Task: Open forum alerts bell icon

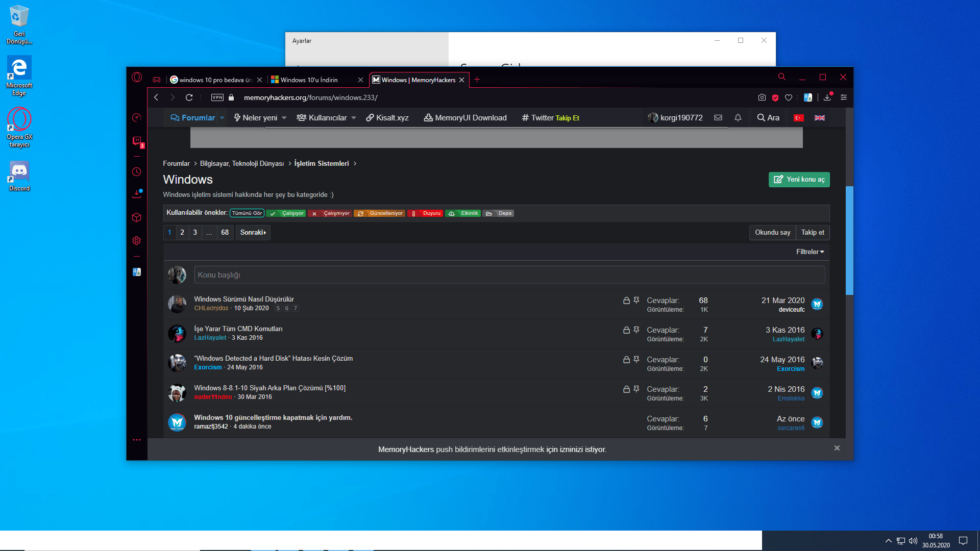Action: coord(738,118)
